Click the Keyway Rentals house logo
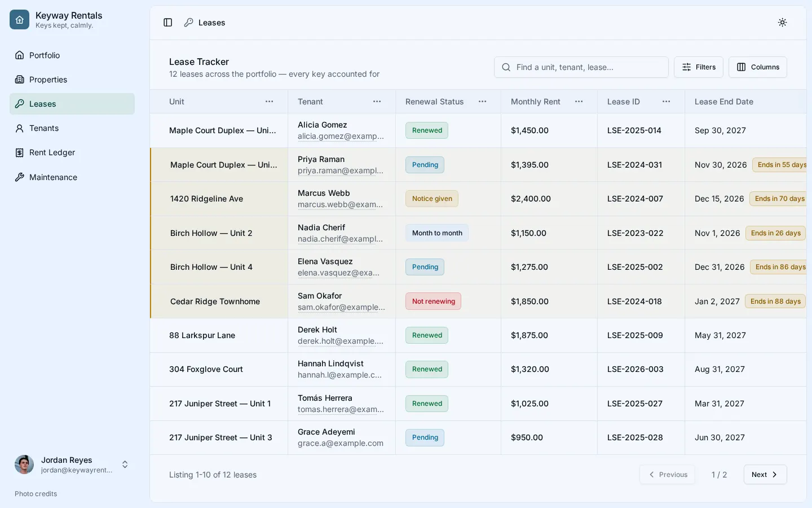Screen dimensions: 812x508 (x=19, y=20)
